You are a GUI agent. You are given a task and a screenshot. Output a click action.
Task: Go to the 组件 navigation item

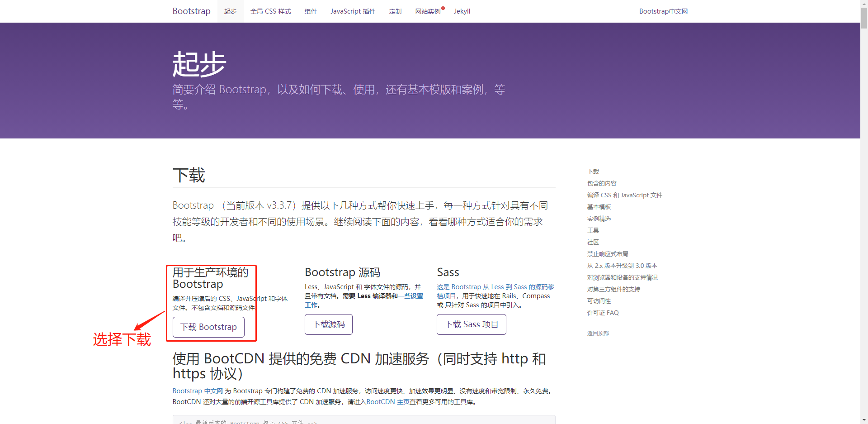pyautogui.click(x=311, y=11)
